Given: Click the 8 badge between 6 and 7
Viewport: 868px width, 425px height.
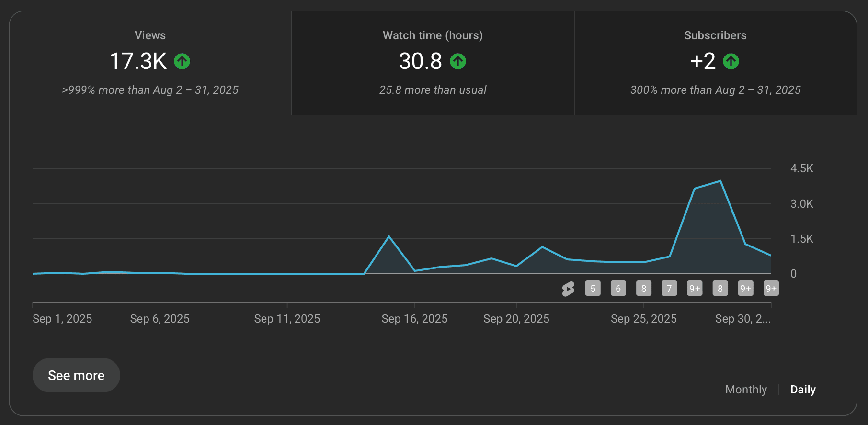Looking at the screenshot, I should pos(643,289).
